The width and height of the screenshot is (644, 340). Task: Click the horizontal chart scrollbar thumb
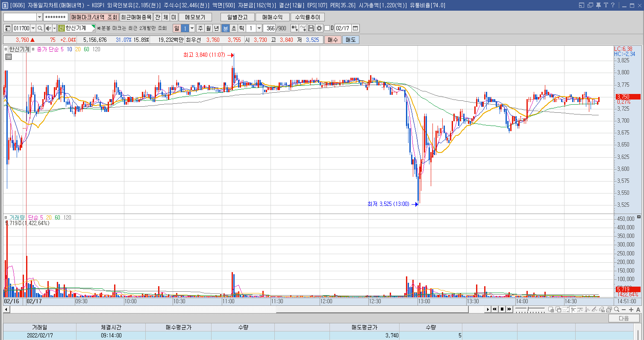372,309
